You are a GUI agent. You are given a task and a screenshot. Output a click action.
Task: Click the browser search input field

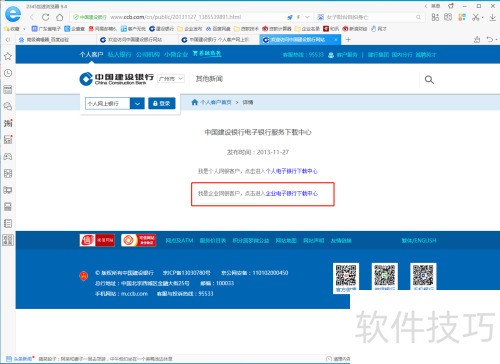370,17
